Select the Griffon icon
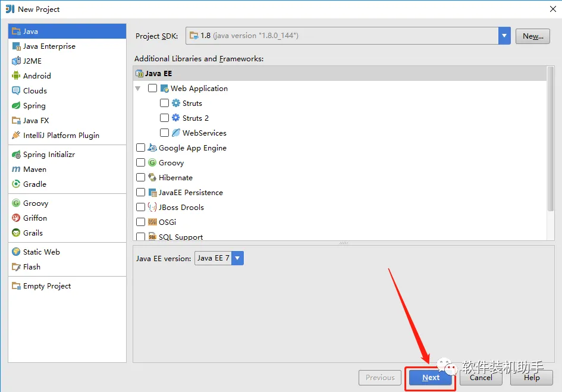Screen dimensions: 562x392 click(16, 218)
